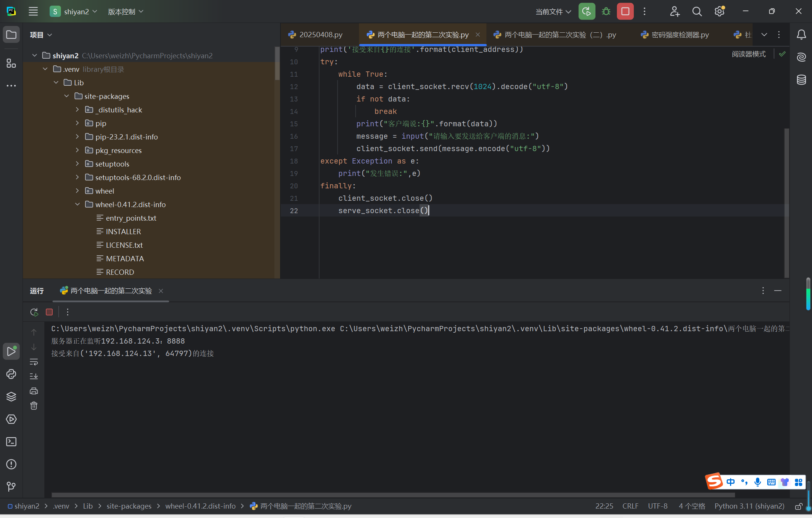Toggle soft-wrap in run console
Screen dimensions: 812x518
pos(34,362)
